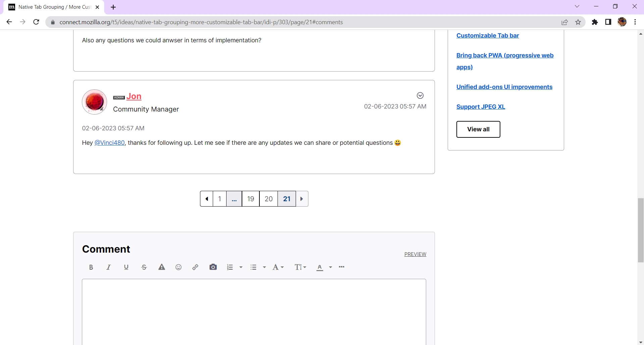Go to page 20 of comments

coord(268,199)
